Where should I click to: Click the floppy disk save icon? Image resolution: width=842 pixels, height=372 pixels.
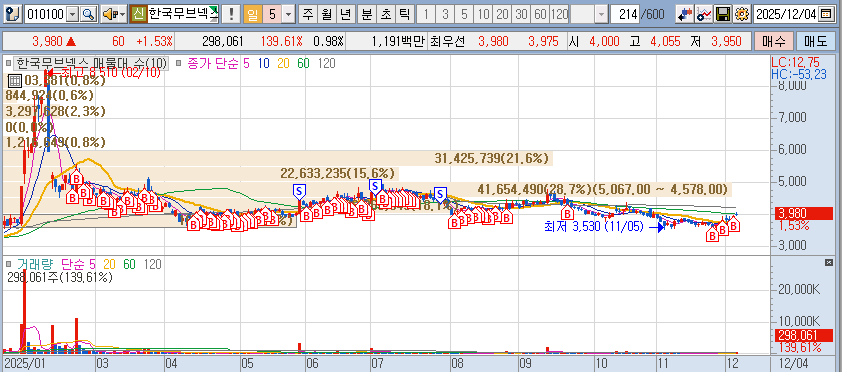[723, 14]
